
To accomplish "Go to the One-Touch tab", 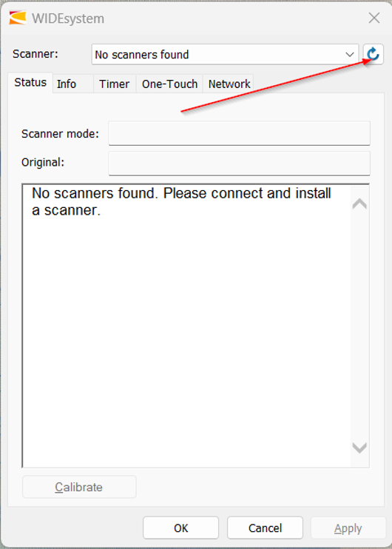I will click(169, 84).
